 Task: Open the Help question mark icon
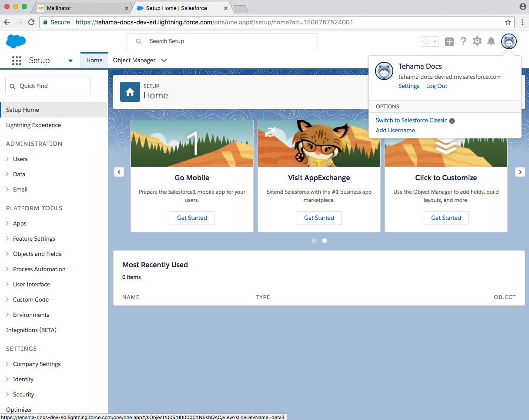(463, 41)
